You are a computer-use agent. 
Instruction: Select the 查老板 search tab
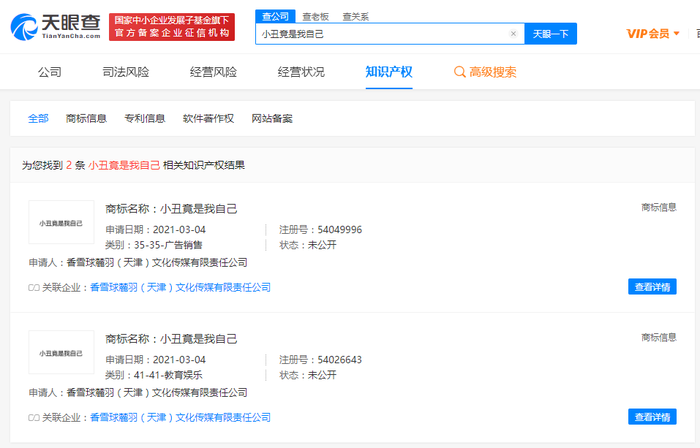pyautogui.click(x=315, y=17)
